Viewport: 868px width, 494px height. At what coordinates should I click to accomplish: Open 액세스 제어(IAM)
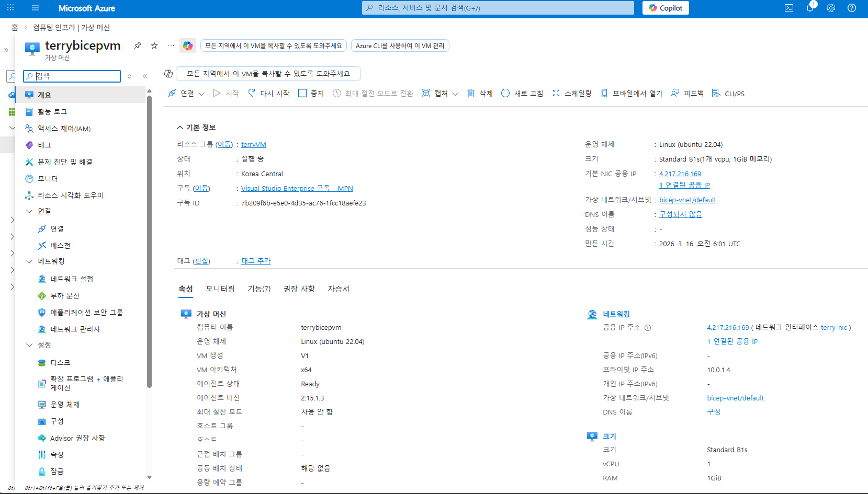(x=64, y=128)
